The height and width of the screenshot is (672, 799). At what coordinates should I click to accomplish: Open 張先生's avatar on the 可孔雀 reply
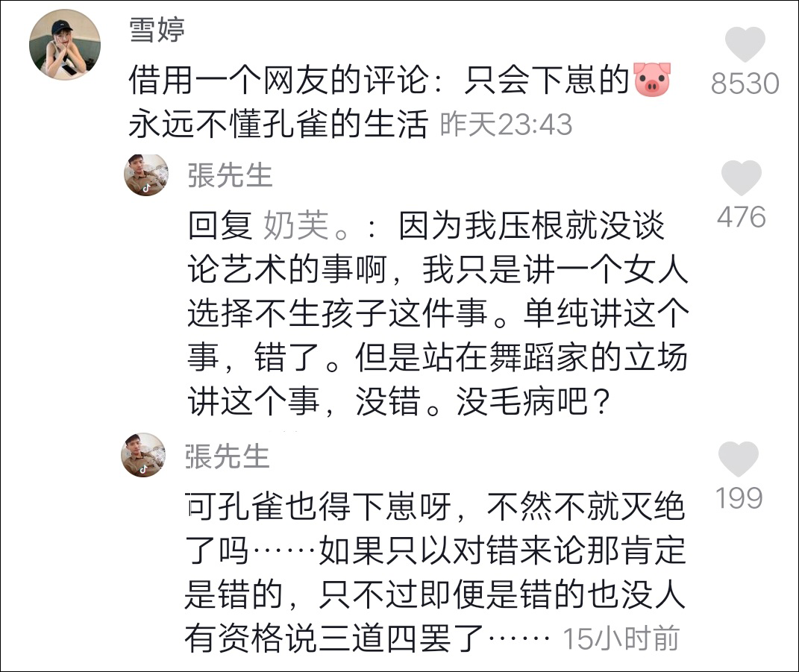click(143, 455)
